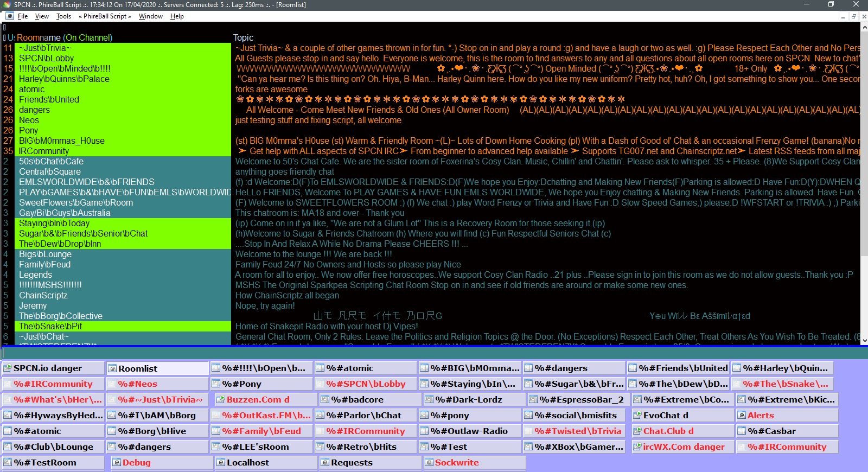The image size is (868, 472).
Task: Open the %#Club\bLounge channel tab
Action: [53, 447]
